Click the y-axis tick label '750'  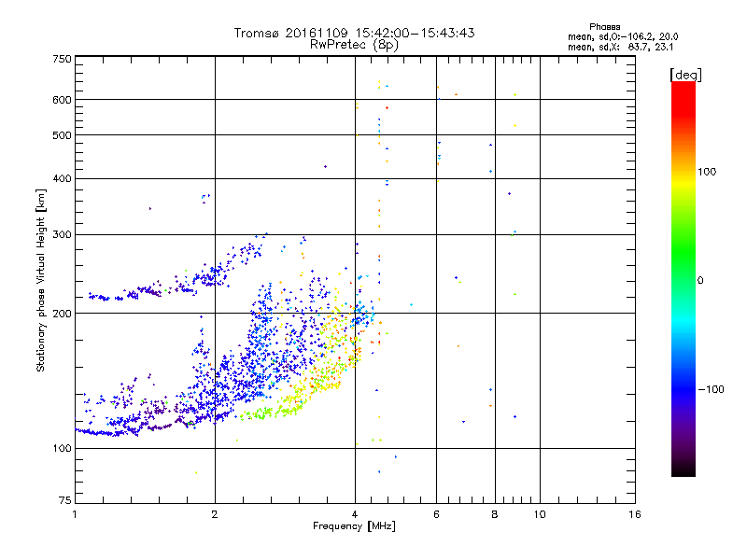(x=62, y=59)
